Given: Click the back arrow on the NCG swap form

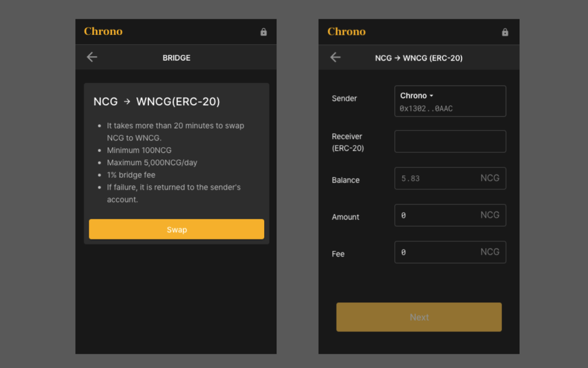Looking at the screenshot, I should pos(335,57).
